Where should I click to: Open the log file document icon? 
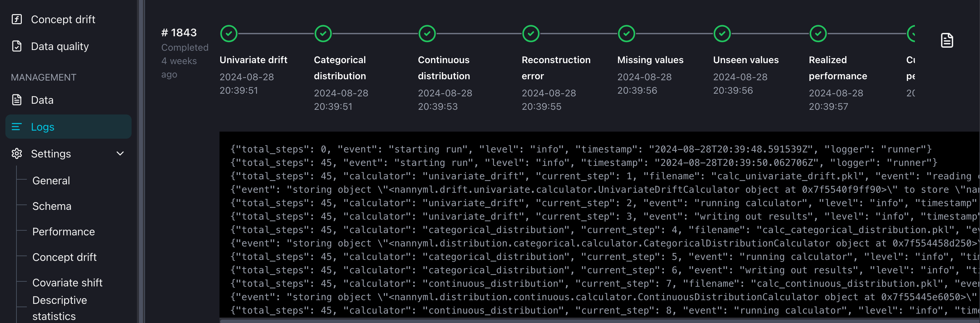[x=946, y=40]
